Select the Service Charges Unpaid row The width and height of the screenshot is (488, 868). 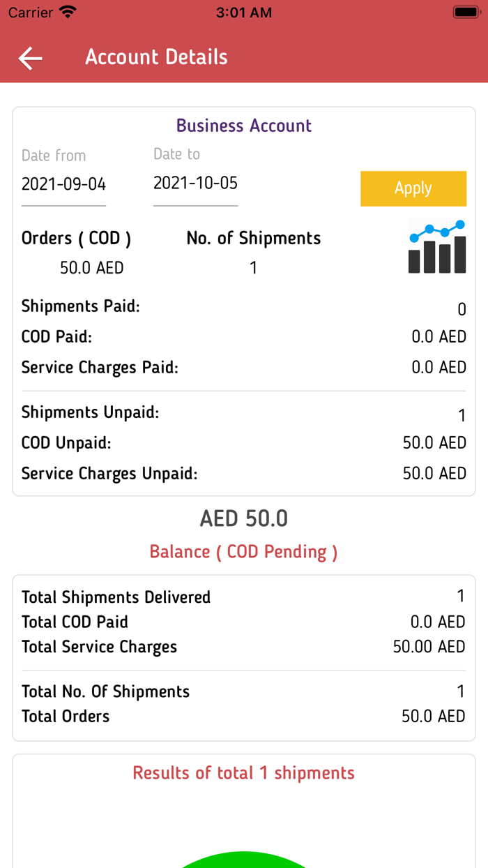point(244,474)
